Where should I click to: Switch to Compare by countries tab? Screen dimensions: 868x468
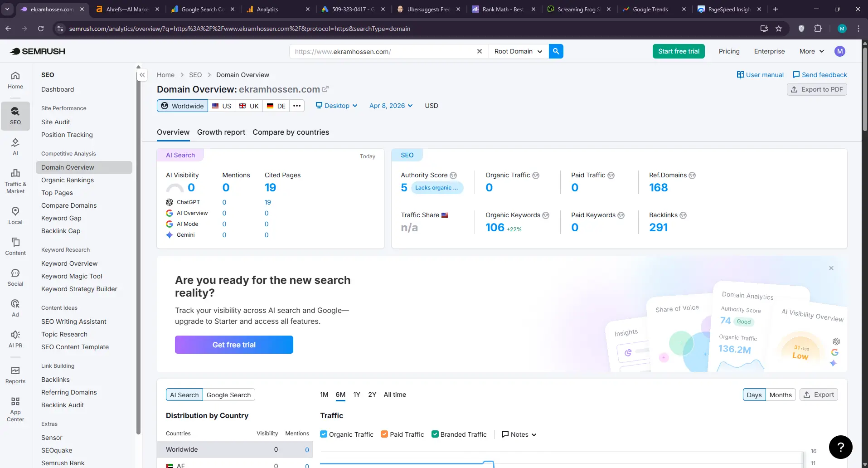(291, 132)
